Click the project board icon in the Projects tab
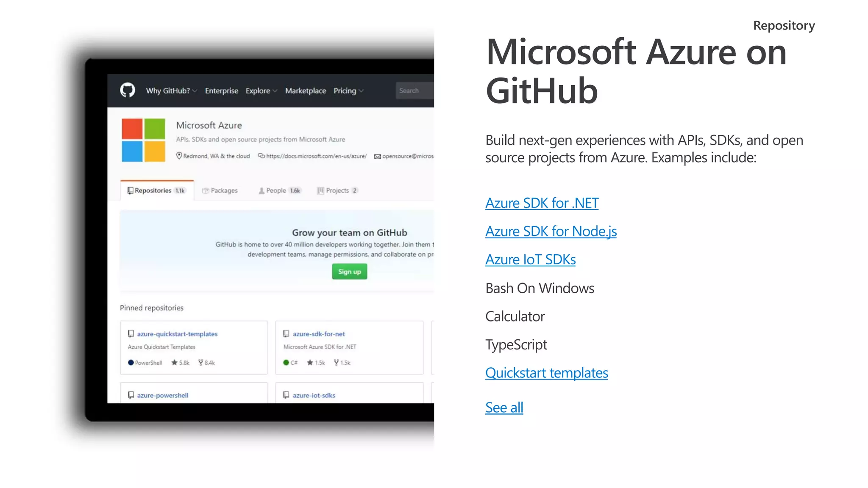 tap(321, 191)
